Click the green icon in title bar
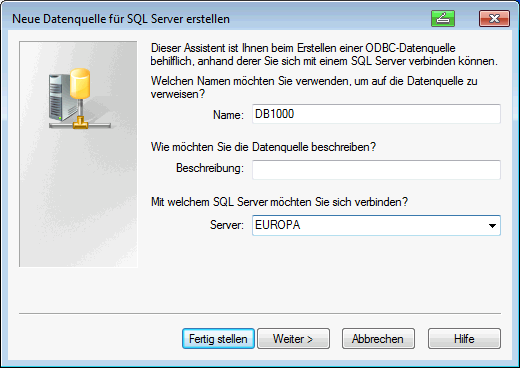The height and width of the screenshot is (368, 520). coord(443,18)
